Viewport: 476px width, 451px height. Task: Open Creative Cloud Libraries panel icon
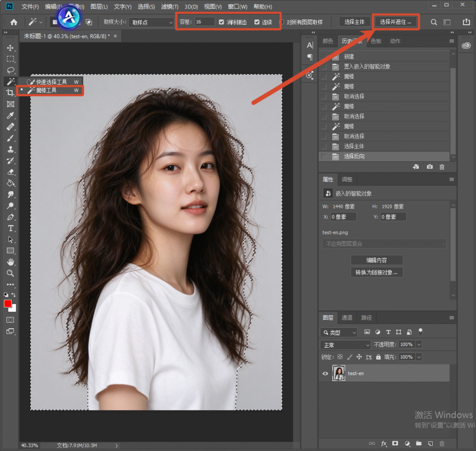pos(466,46)
